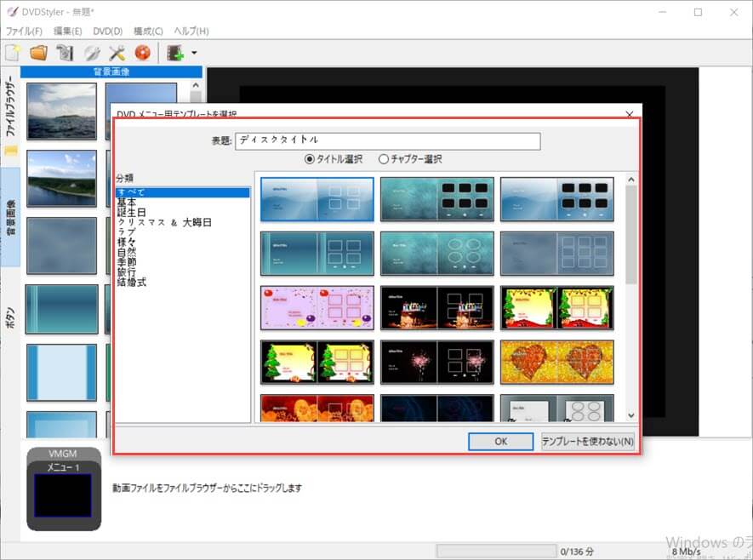Click the save project icon

[x=65, y=53]
